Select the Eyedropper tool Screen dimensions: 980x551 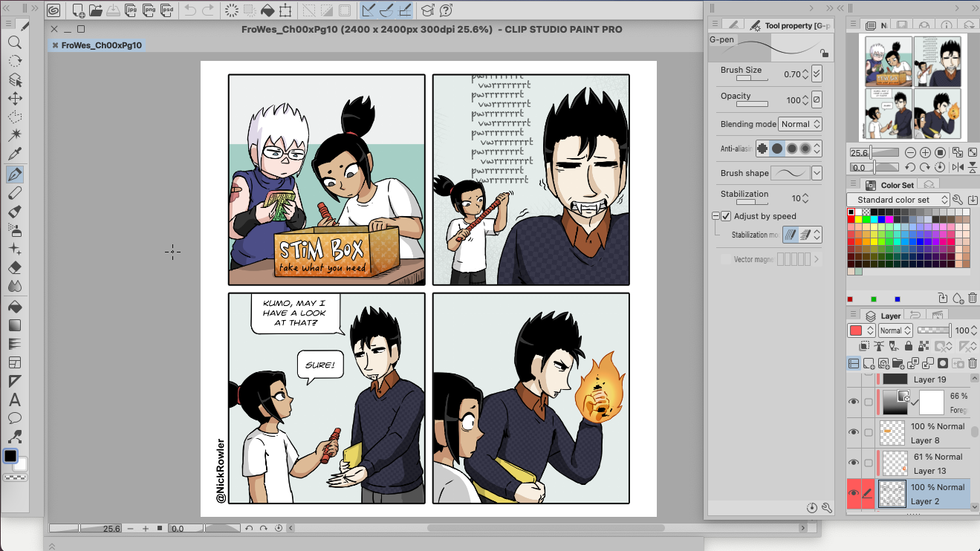point(15,154)
